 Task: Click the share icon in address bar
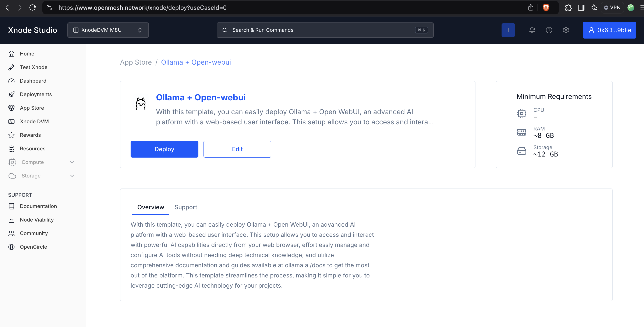pyautogui.click(x=531, y=7)
